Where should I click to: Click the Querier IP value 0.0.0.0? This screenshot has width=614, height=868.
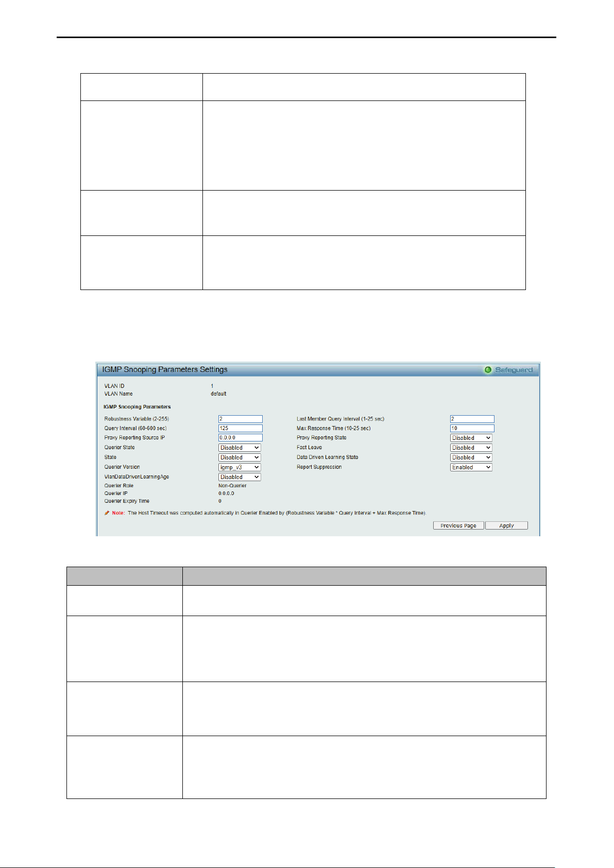click(x=226, y=493)
